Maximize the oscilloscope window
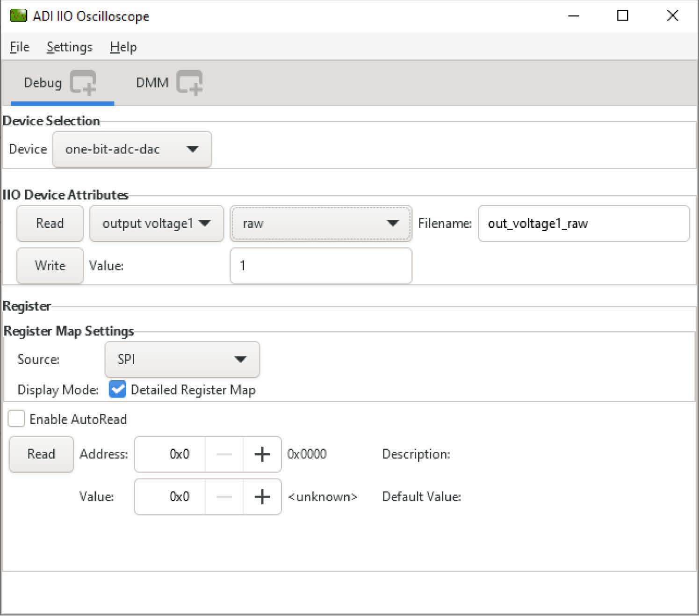 [x=622, y=16]
